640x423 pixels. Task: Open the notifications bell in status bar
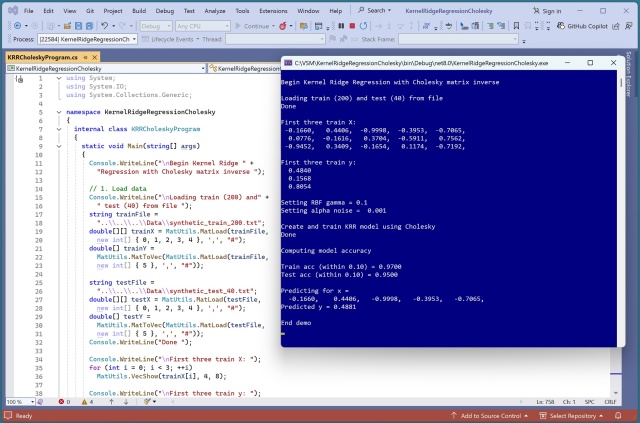(618, 416)
